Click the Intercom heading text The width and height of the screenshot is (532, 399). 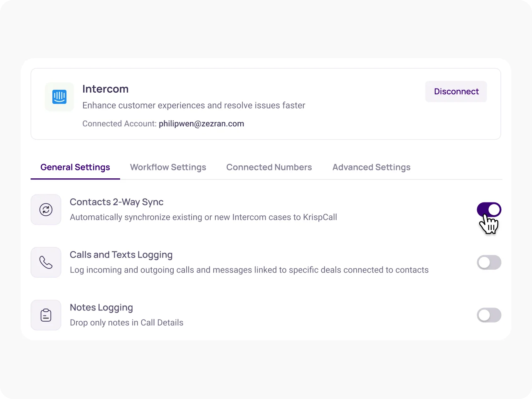106,89
